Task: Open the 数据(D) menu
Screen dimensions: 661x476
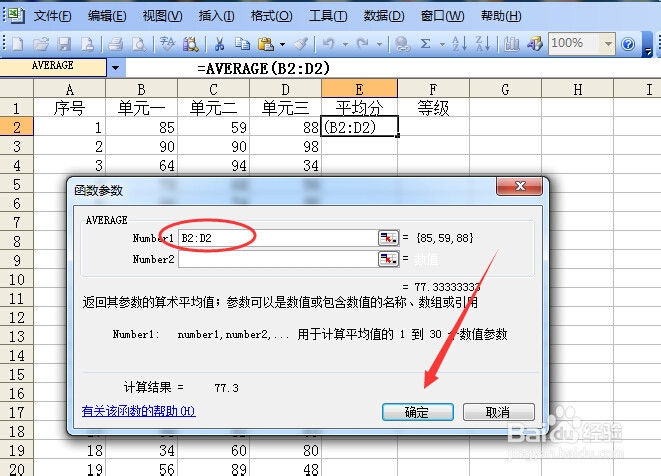Action: tap(384, 16)
